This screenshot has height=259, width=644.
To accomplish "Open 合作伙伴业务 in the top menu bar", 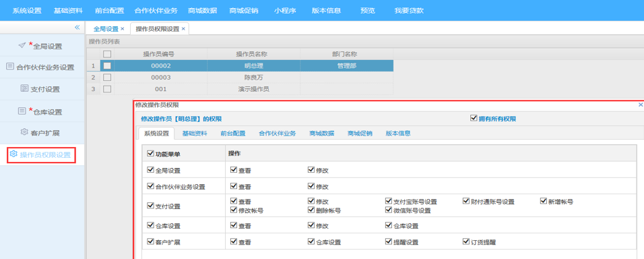I will (156, 11).
